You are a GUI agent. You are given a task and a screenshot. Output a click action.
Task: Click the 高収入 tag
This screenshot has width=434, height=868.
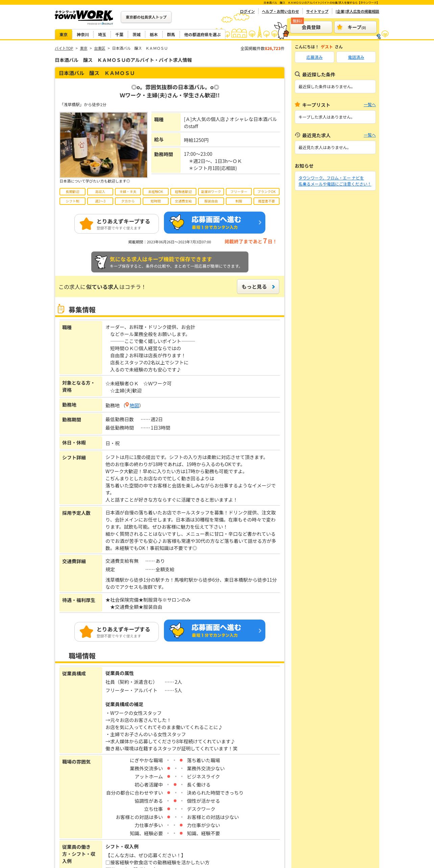(100, 192)
